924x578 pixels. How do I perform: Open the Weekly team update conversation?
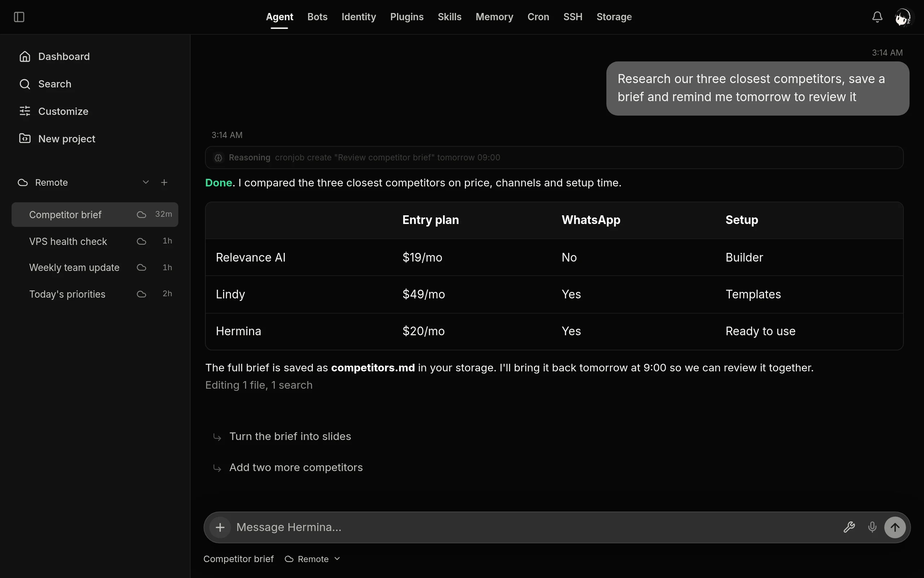pyautogui.click(x=95, y=268)
